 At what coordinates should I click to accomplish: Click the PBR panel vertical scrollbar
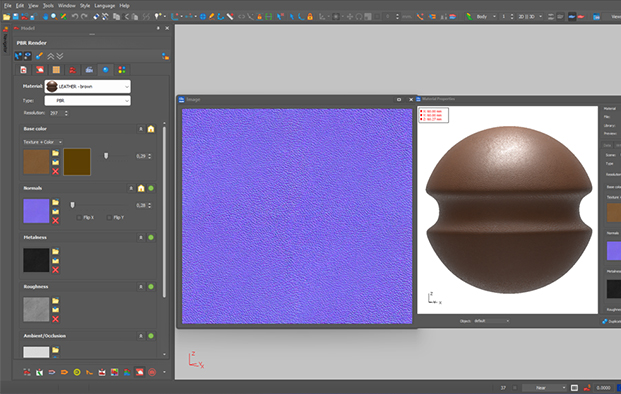[x=164, y=212]
